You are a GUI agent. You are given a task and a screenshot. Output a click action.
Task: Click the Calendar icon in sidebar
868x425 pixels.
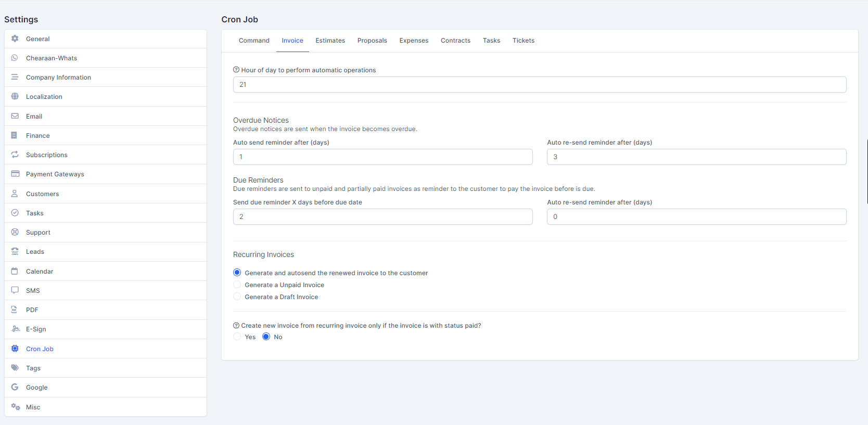[x=15, y=271]
